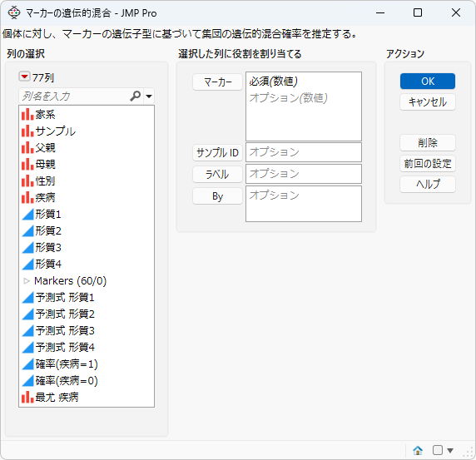Recall settings with 前回の設定 button
476x460 pixels.
coord(428,164)
